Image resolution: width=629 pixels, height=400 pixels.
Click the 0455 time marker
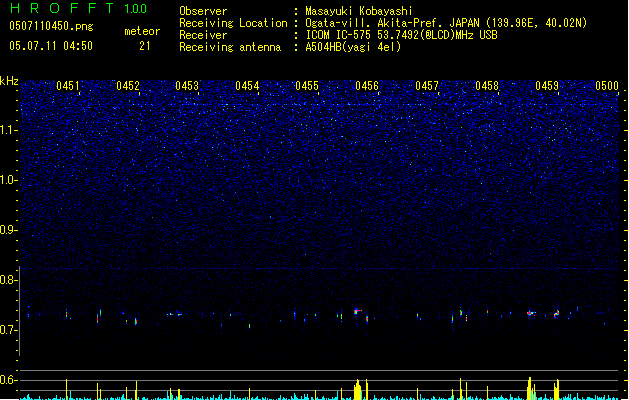[307, 86]
